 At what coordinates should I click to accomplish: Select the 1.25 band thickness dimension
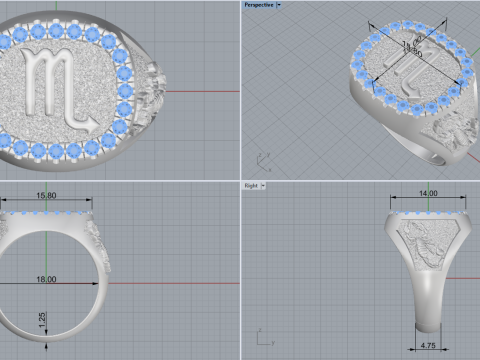coord(42,320)
